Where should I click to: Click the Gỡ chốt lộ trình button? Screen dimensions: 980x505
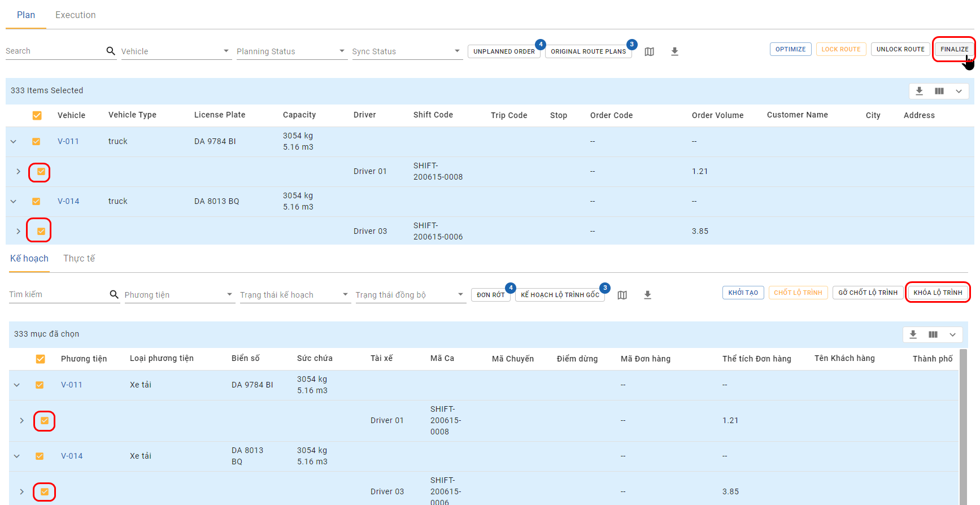click(x=868, y=293)
